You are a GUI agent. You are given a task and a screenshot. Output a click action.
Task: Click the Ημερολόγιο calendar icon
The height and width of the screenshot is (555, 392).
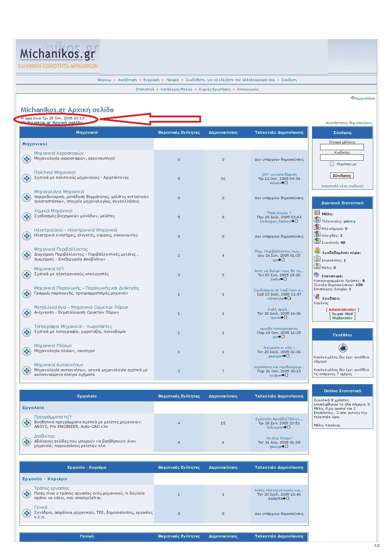coord(353,98)
